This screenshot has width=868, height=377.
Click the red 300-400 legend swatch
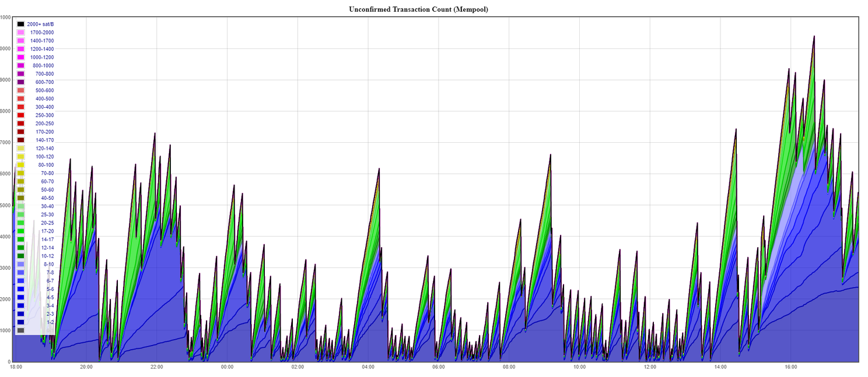click(20, 107)
